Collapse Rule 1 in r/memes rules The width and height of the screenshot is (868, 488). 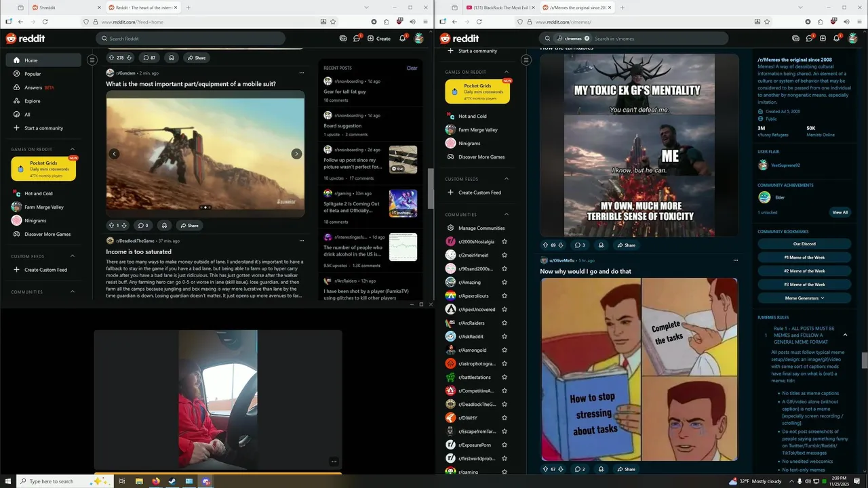845,335
